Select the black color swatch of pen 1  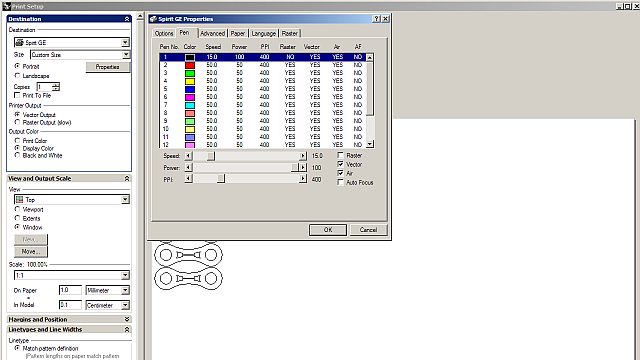[x=190, y=57]
